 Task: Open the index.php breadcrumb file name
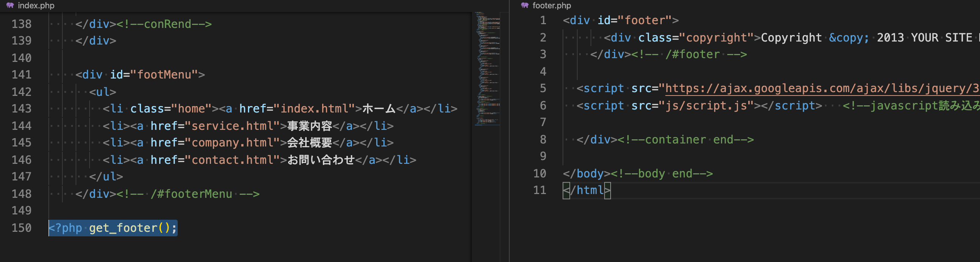click(36, 5)
